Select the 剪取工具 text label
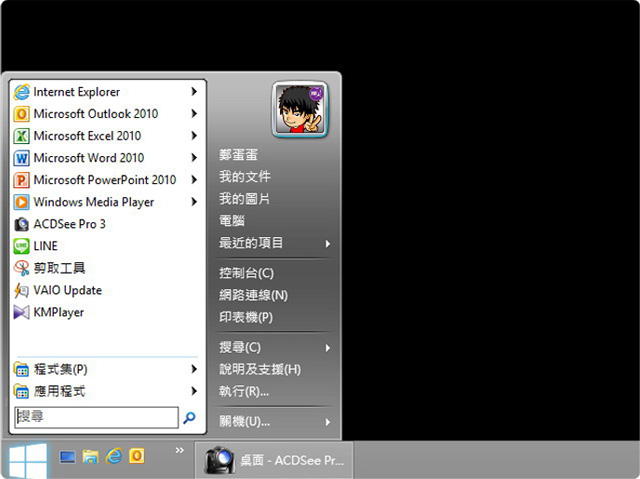640x479 pixels. coord(60,268)
